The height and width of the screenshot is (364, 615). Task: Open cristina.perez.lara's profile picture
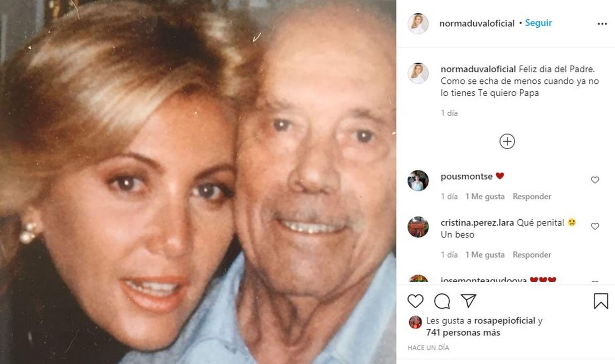[418, 227]
